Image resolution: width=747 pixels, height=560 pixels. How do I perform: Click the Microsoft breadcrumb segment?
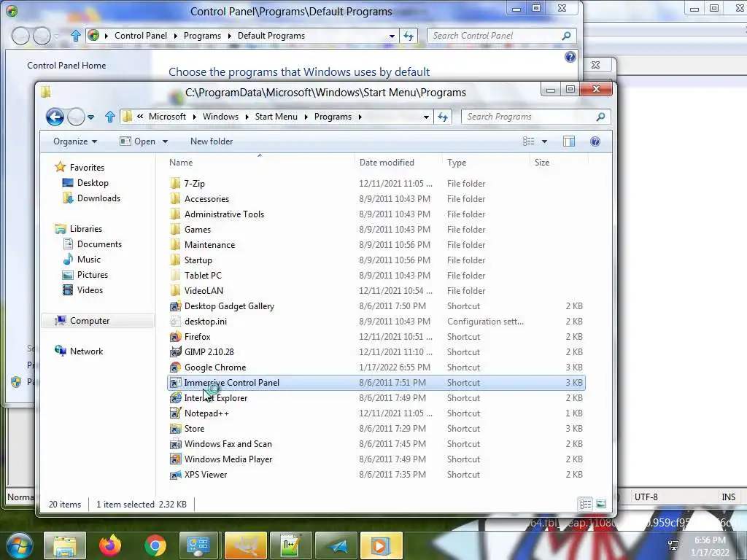[167, 117]
